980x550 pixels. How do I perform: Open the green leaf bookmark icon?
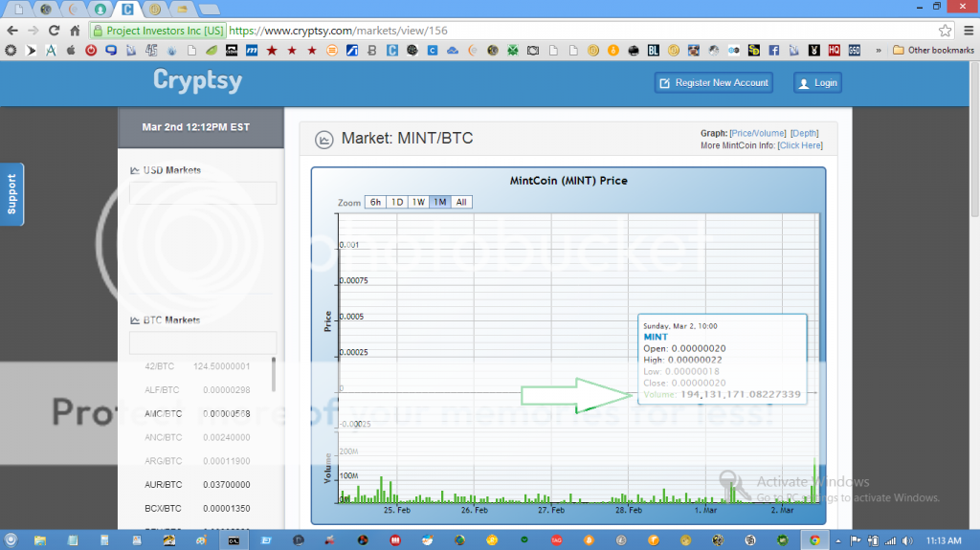coord(212,50)
